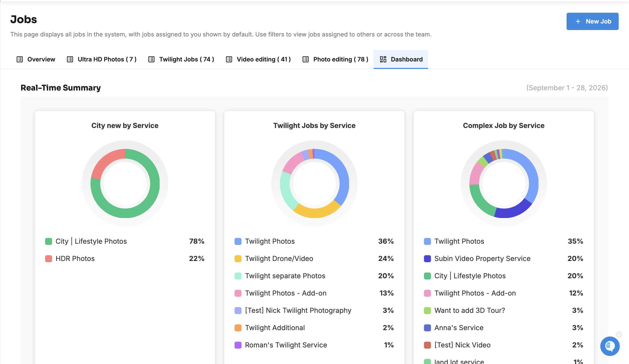This screenshot has width=629, height=364.
Task: Click the Video editing list icon
Action: pyautogui.click(x=229, y=59)
